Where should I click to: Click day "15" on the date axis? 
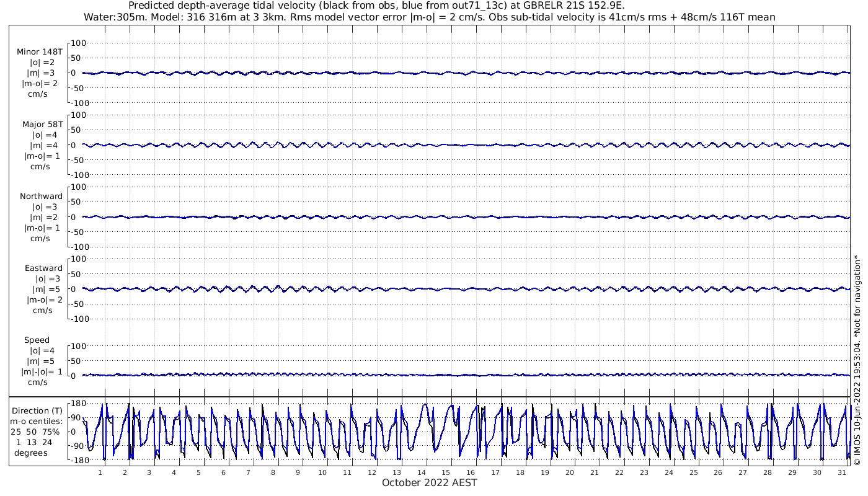point(446,472)
